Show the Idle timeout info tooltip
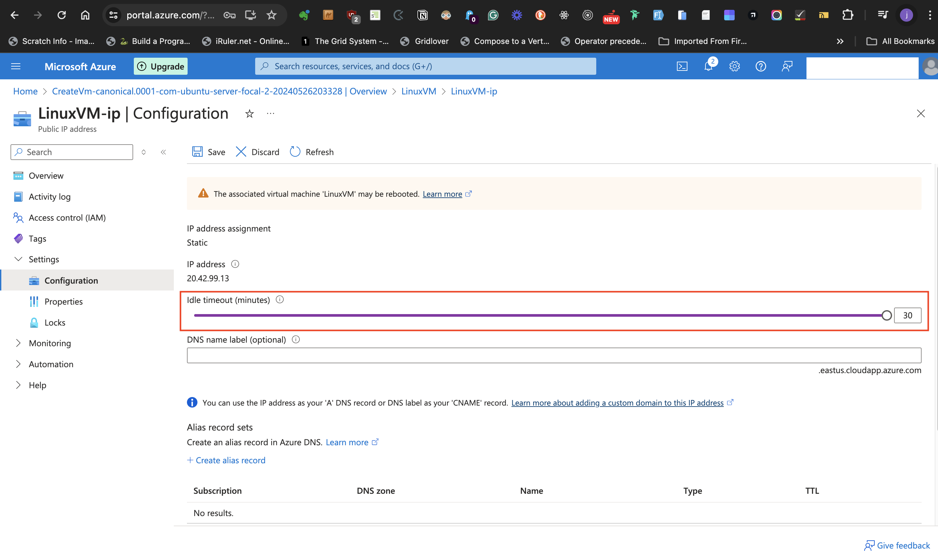The width and height of the screenshot is (938, 560). click(280, 299)
